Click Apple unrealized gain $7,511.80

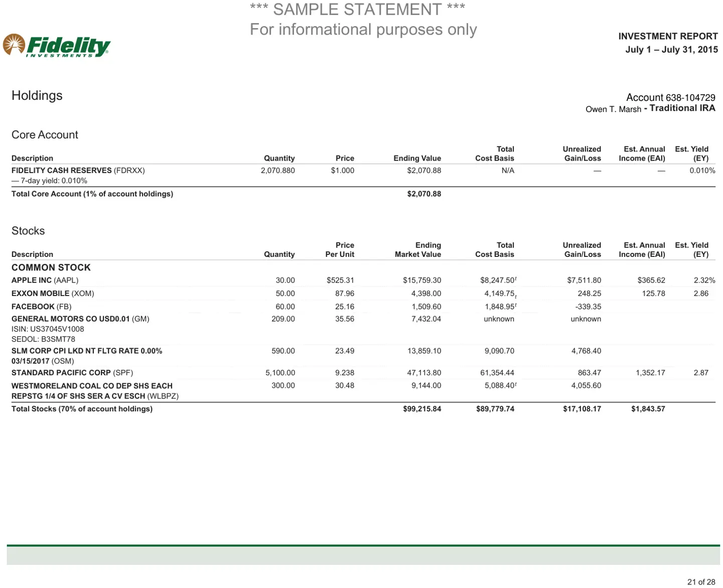[x=584, y=280]
